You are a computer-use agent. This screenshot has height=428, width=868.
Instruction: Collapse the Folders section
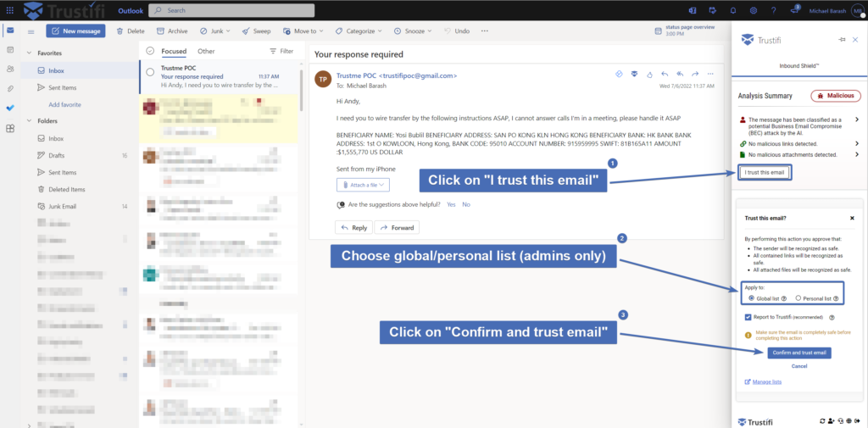[29, 120]
